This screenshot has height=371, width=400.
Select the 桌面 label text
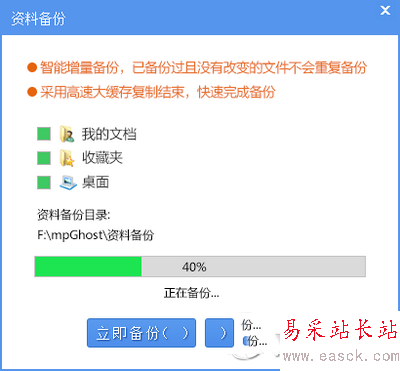pyautogui.click(x=96, y=182)
